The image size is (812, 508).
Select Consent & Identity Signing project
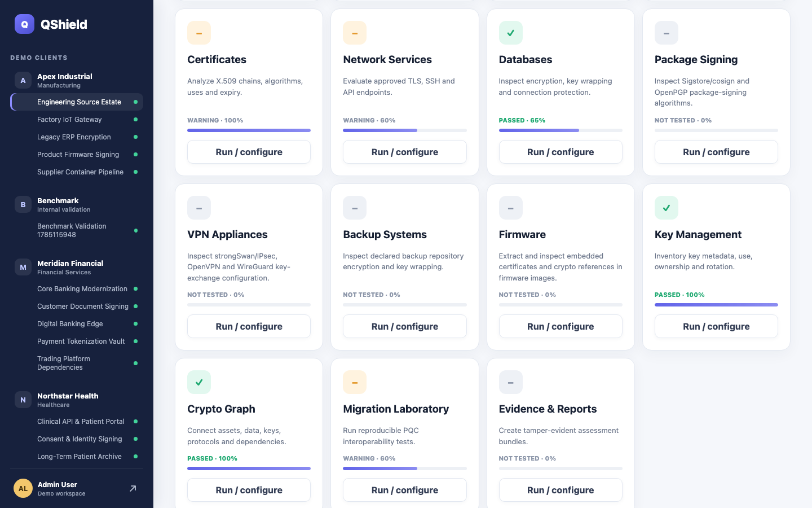pyautogui.click(x=77, y=439)
